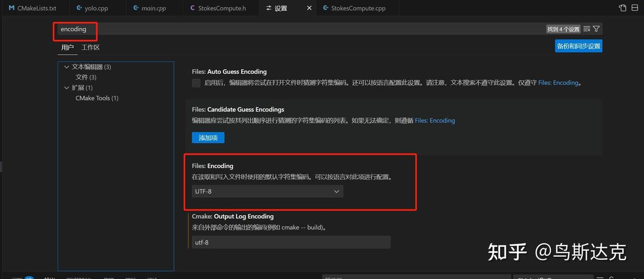Switch to the StokesCompute.h tab
The image size is (644, 279).
[221, 8]
